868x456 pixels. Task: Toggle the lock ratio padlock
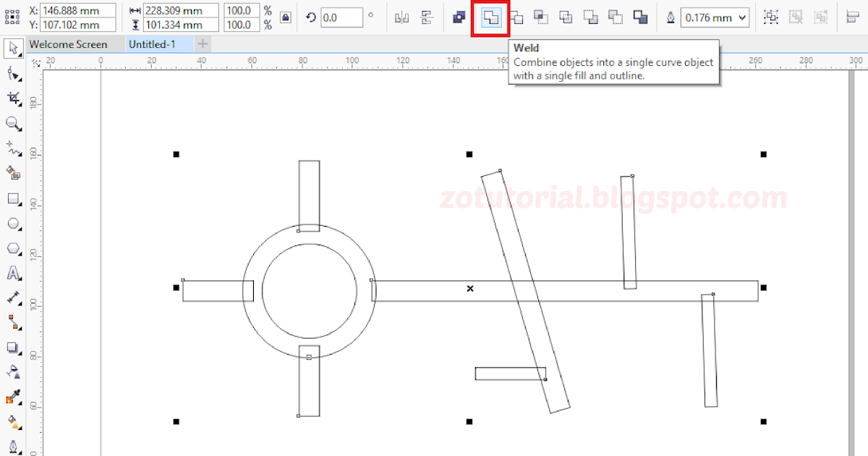286,17
